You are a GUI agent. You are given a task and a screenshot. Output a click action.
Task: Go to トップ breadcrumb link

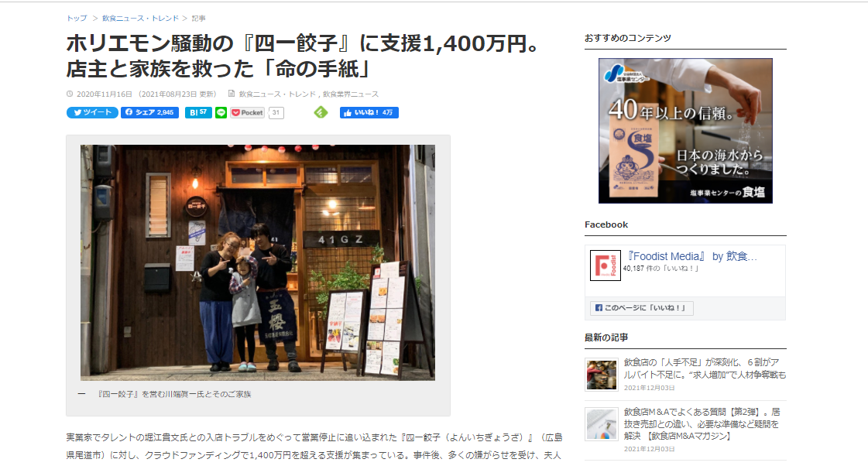[x=77, y=19]
